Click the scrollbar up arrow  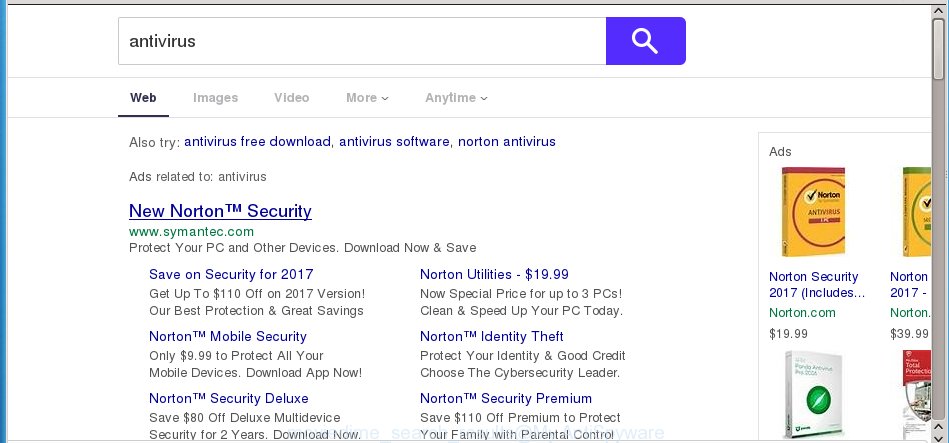938,10
